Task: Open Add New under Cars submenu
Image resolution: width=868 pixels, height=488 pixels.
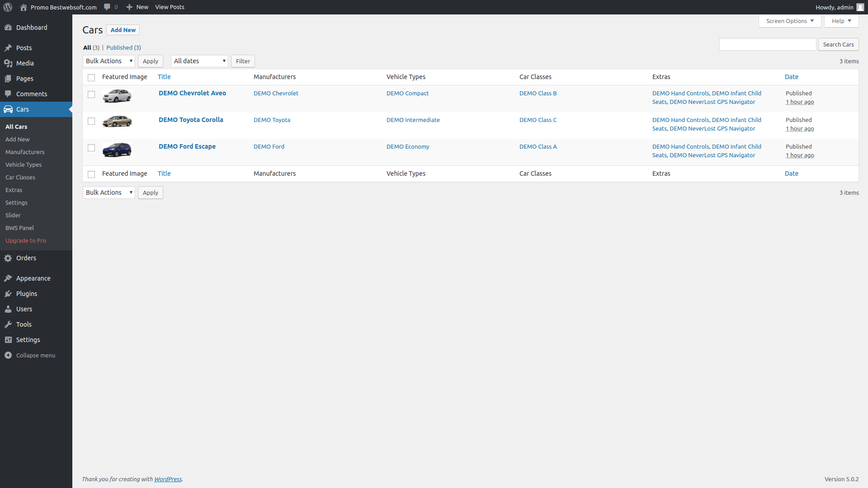Action: pos(18,139)
